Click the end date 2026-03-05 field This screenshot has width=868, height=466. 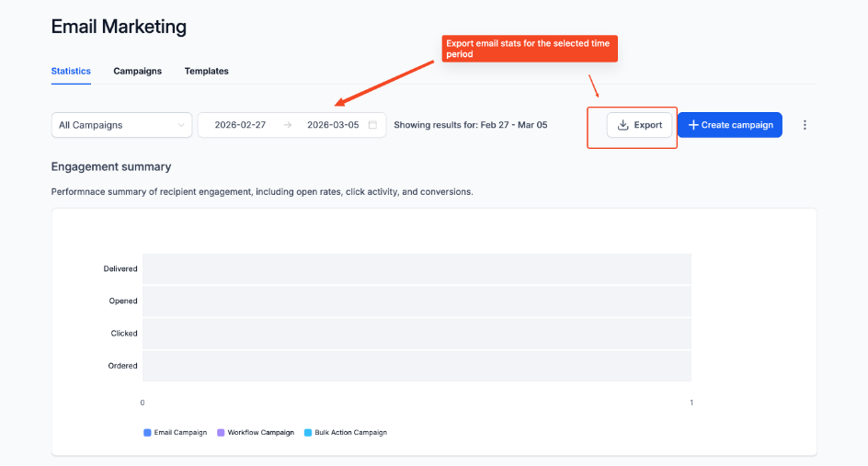pos(333,125)
